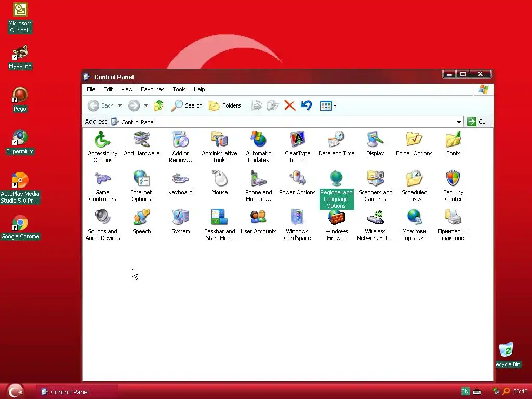Image resolution: width=532 pixels, height=399 pixels.
Task: Expand the Forward history dropdown arrow
Action: (x=146, y=105)
